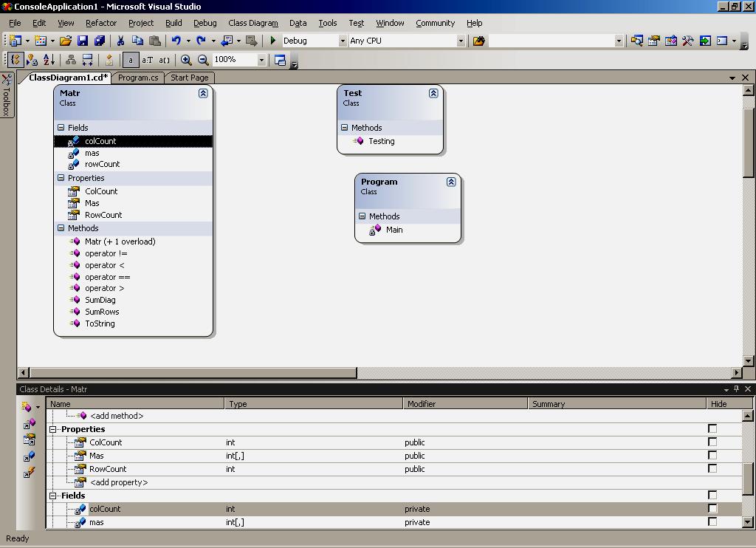Switch to the Start Page tab
Screen dimensions: 756x548
click(190, 78)
